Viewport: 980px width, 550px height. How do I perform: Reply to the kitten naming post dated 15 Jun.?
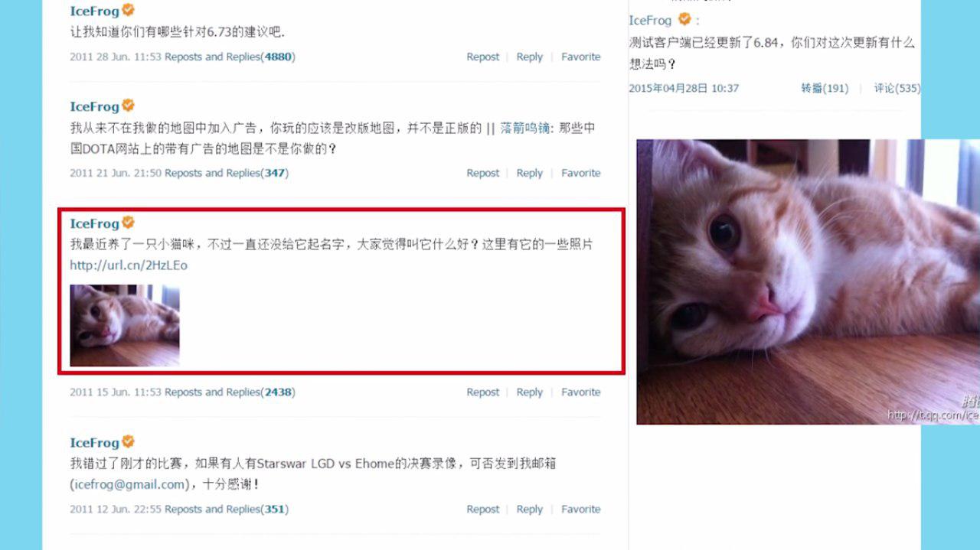[529, 392]
